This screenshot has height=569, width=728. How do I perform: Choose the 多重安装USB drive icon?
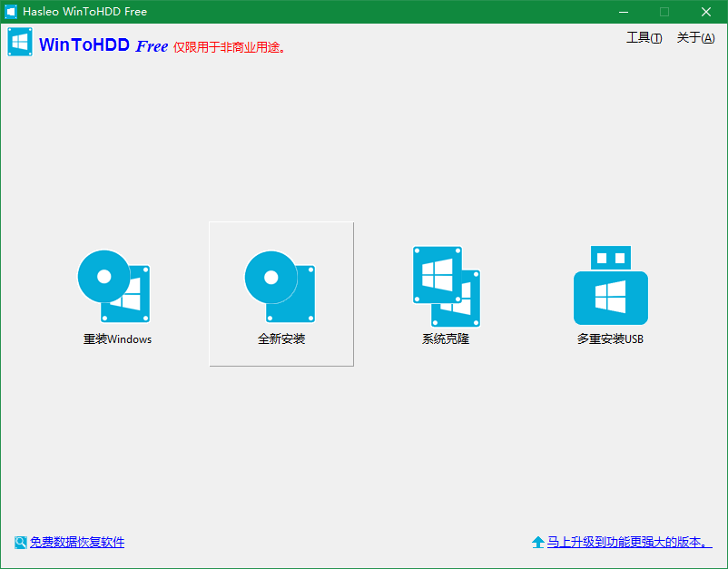611,285
